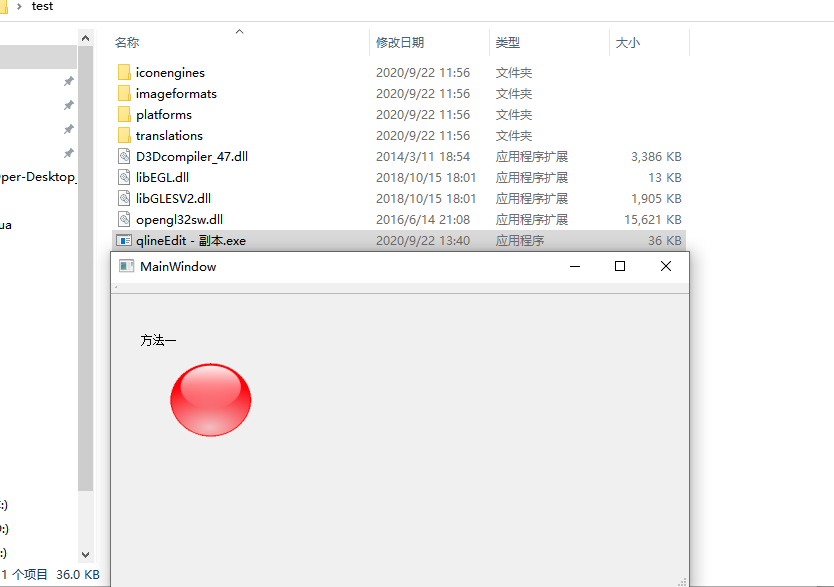
Task: Click the sort arrow above 名称 column
Action: [239, 32]
